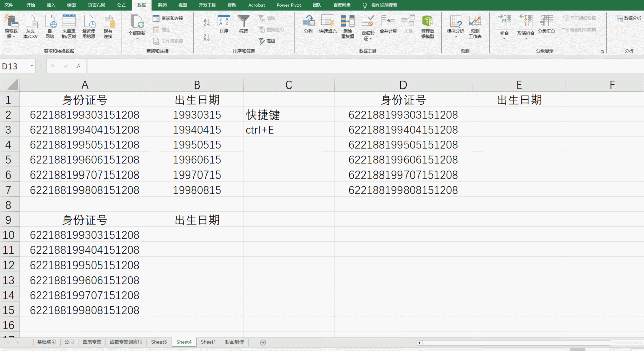This screenshot has width=644, height=351.
Task: Click 现有连接 (Existing Connections)
Action: [108, 27]
